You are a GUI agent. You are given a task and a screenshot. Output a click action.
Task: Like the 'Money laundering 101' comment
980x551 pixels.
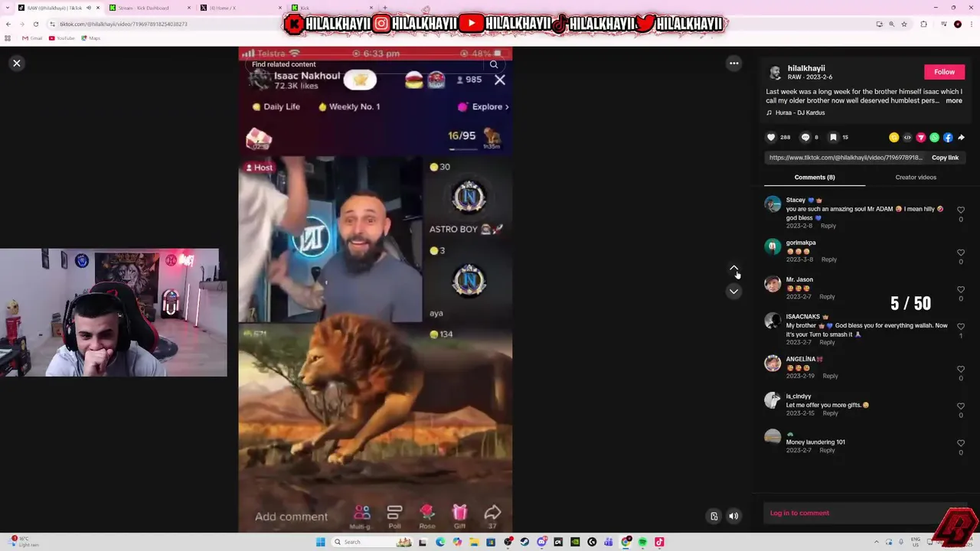[961, 443]
